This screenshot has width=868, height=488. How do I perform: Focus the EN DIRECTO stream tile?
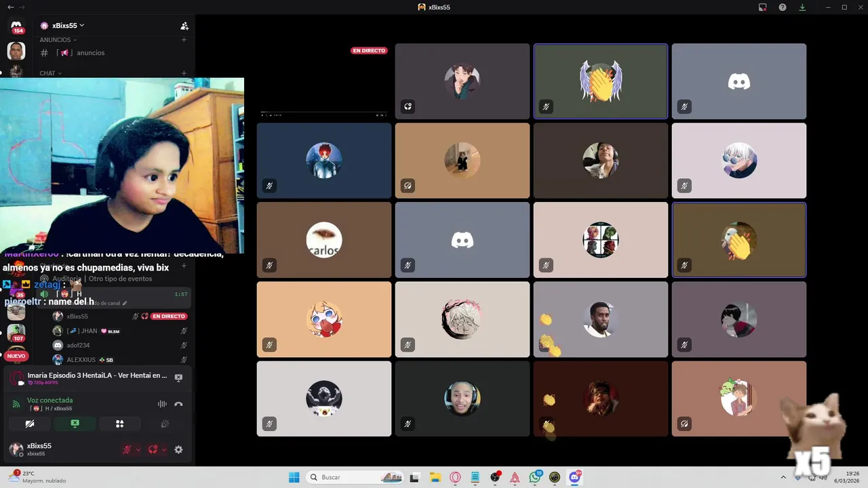coord(324,81)
